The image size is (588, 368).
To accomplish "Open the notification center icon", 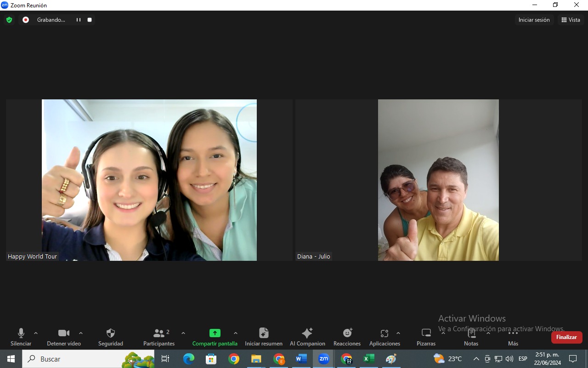I will [x=573, y=359].
